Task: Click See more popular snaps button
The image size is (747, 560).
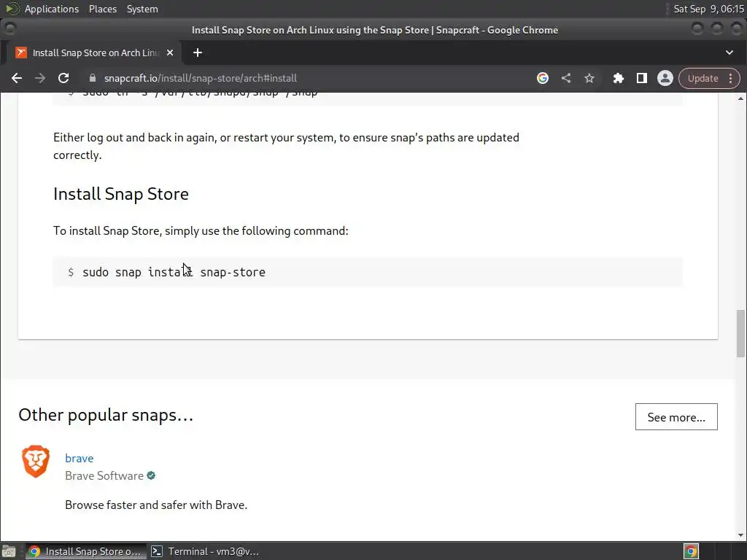Action: (676, 417)
